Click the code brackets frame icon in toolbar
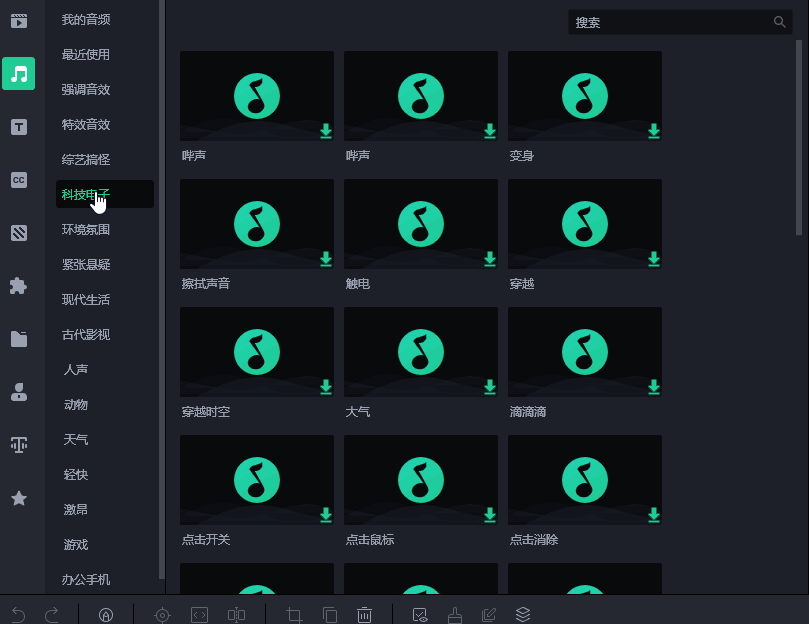 199,615
